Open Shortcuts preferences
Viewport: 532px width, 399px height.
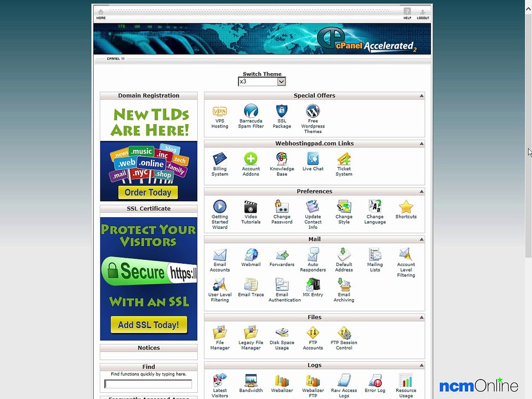point(406,210)
